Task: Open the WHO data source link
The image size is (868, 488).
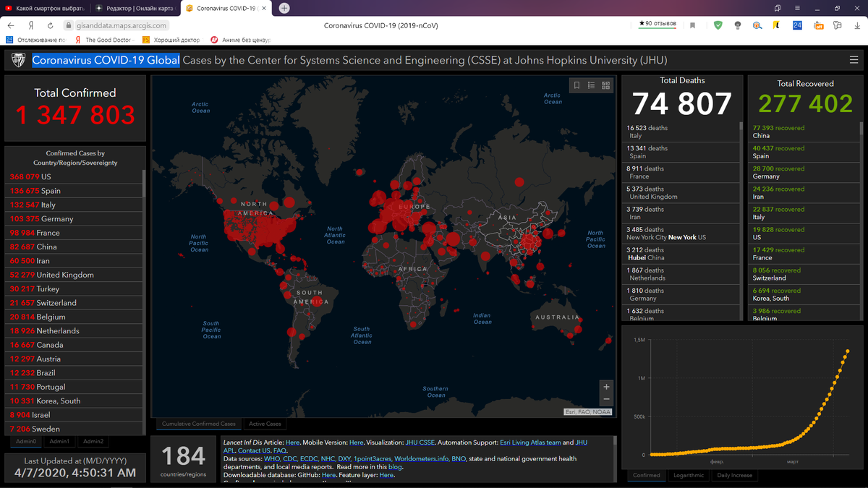Action: tap(271, 459)
